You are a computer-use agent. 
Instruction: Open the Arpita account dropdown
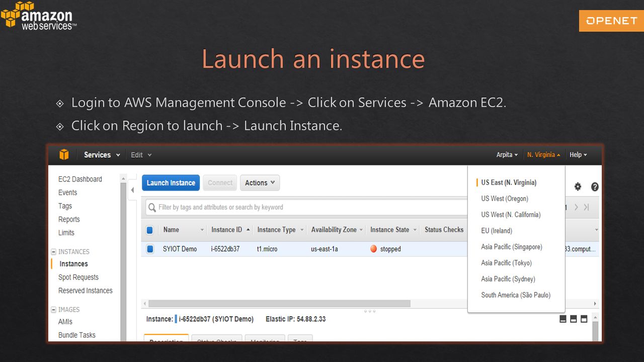507,155
